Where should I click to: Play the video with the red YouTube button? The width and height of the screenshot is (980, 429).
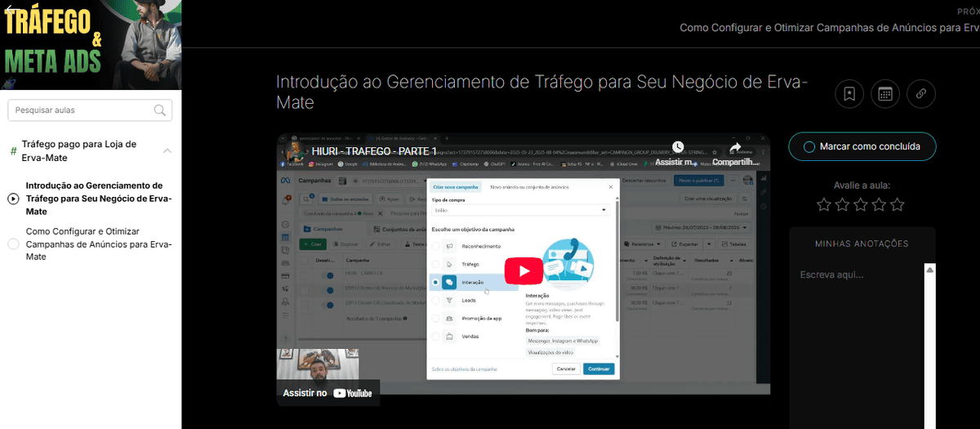[523, 270]
